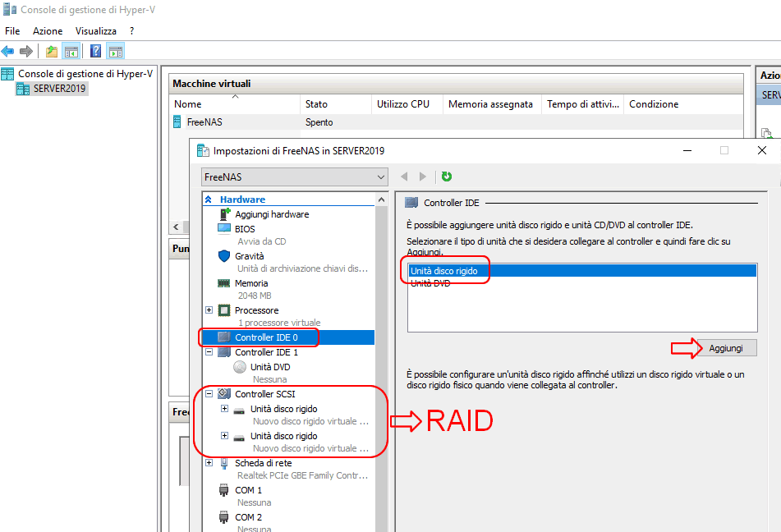Viewport: 781px width, 532px height.
Task: Click the green Refresh icon in settings dialog
Action: (447, 177)
